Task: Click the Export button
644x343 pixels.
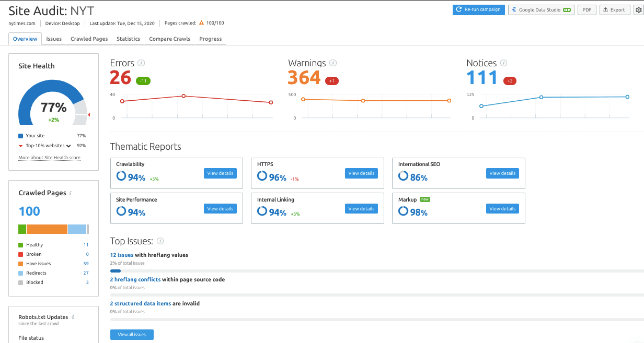Action: tap(615, 9)
